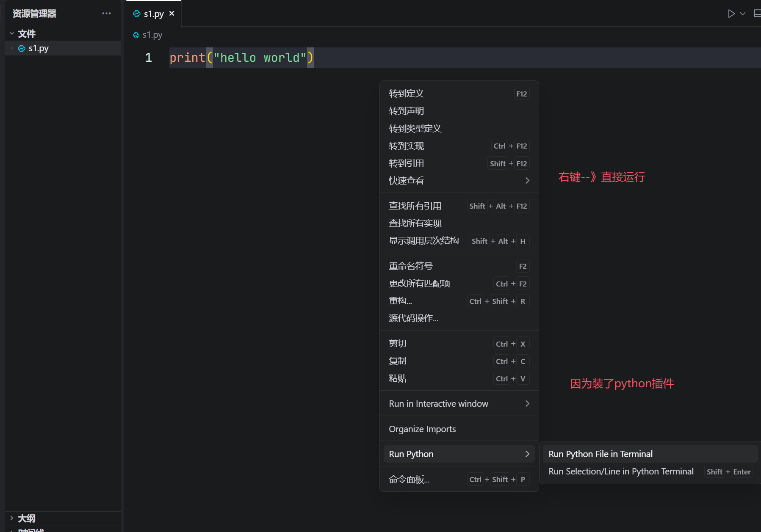
Task: Expand the 大纲 outline section
Action: point(63,518)
